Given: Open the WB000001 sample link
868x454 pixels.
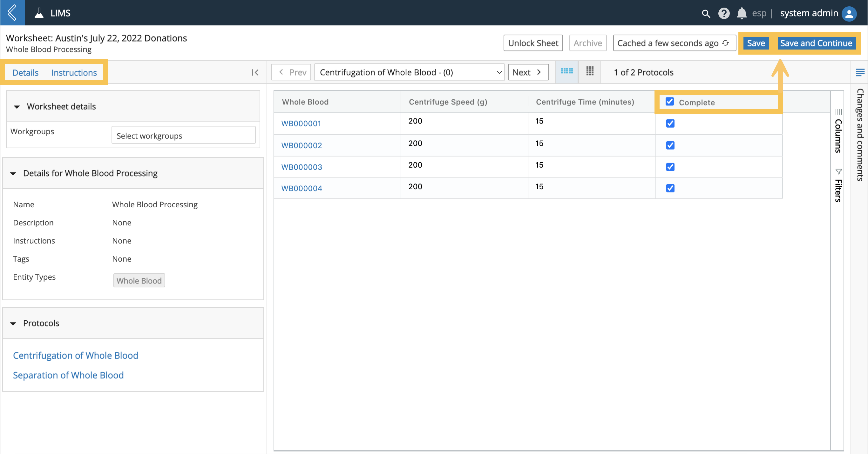Looking at the screenshot, I should click(x=301, y=123).
